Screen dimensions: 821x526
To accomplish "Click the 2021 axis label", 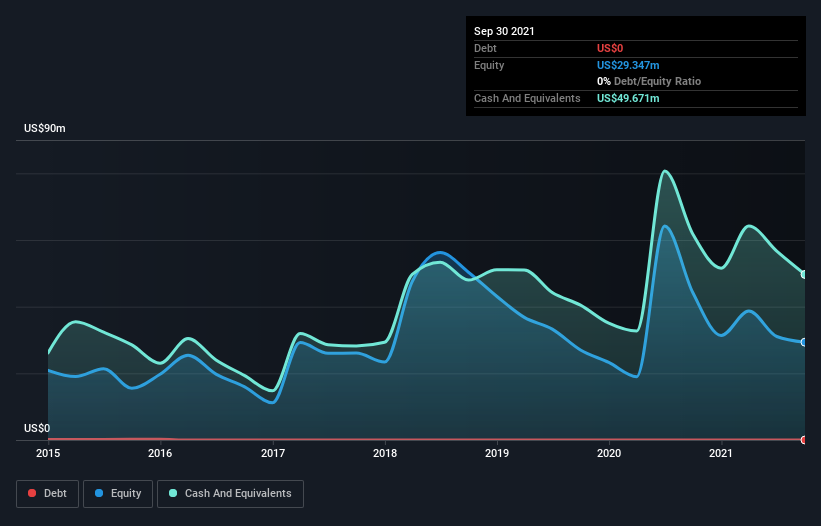I will click(721, 453).
